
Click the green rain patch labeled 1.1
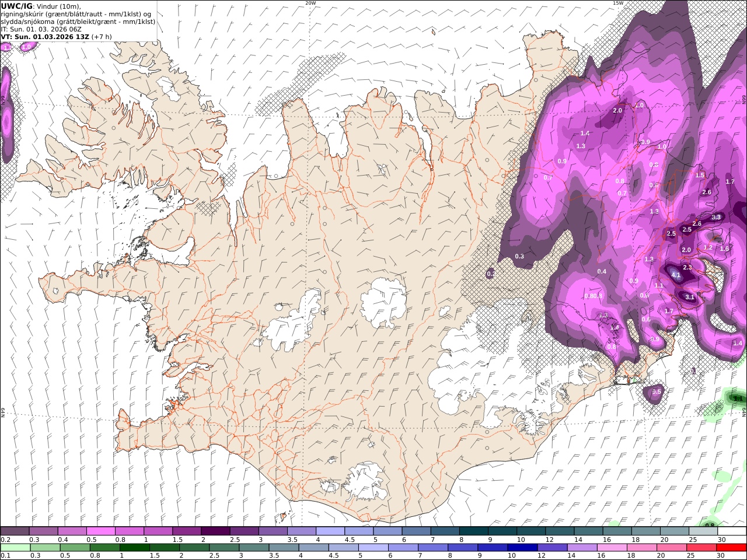coord(738,398)
